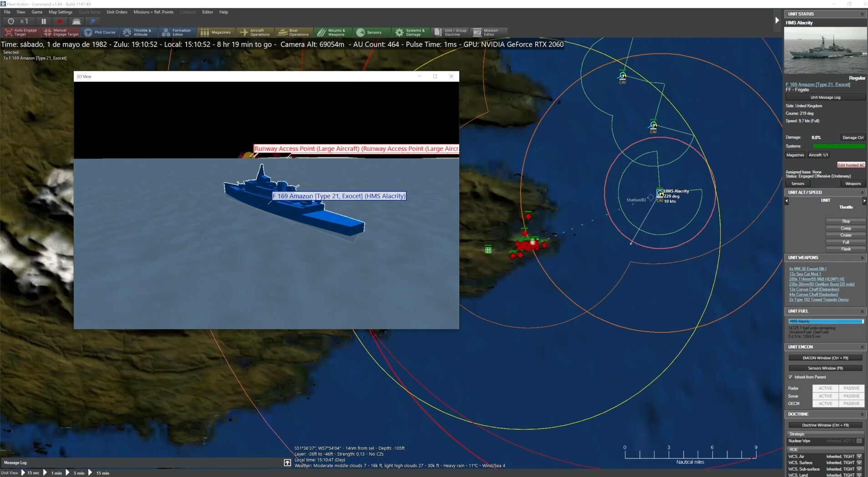Viewport: 868px width, 477px height.
Task: Open the Missions + Ref. Points menu
Action: tap(153, 12)
